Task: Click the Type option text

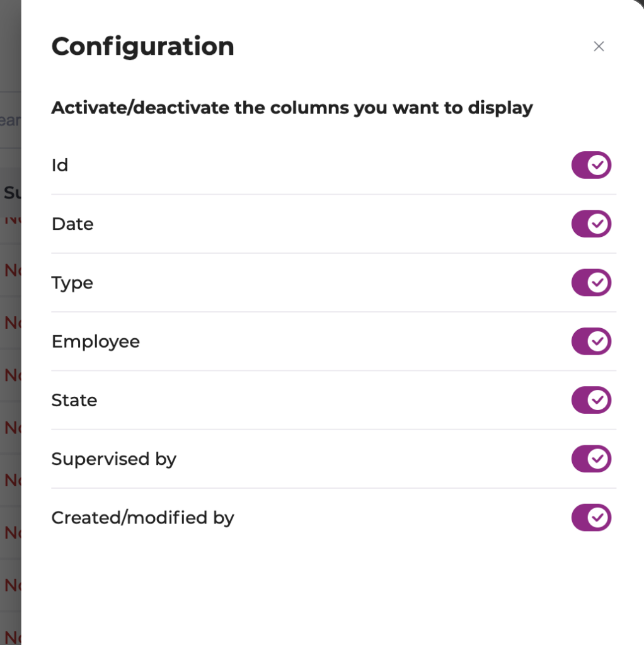Action: coord(72,283)
